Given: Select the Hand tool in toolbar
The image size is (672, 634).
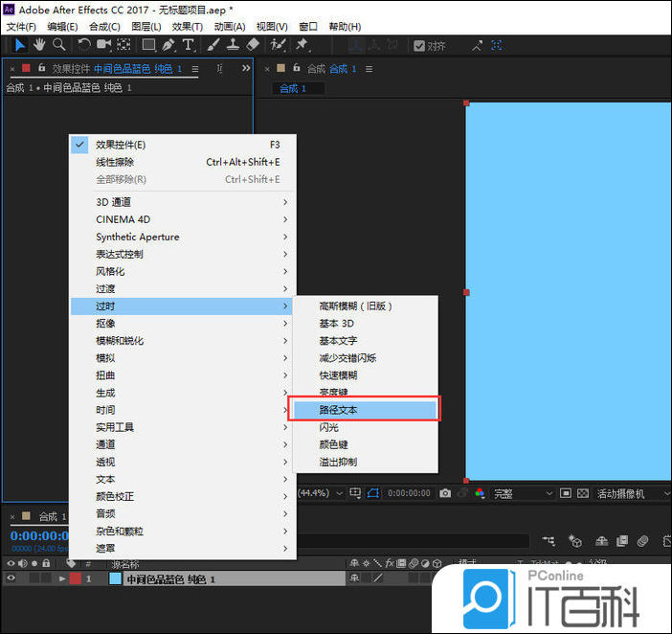Looking at the screenshot, I should click(39, 45).
